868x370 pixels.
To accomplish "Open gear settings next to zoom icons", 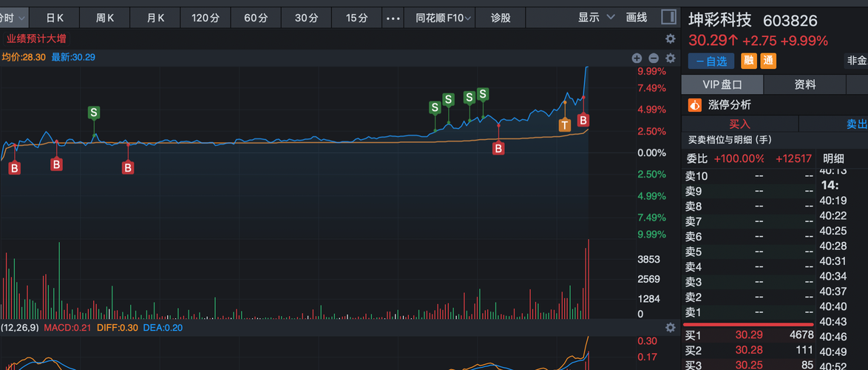I will point(671,58).
